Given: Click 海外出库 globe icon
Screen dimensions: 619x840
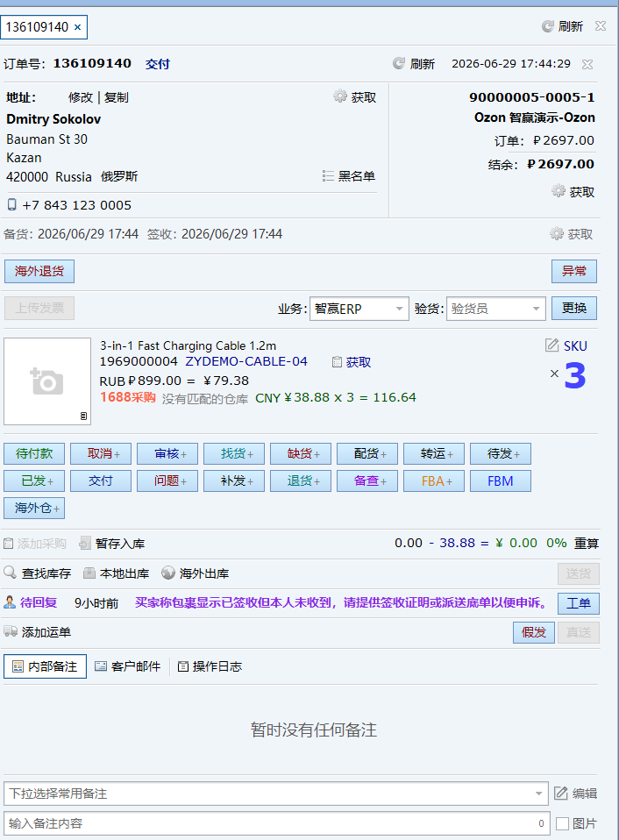Looking at the screenshot, I should [168, 573].
